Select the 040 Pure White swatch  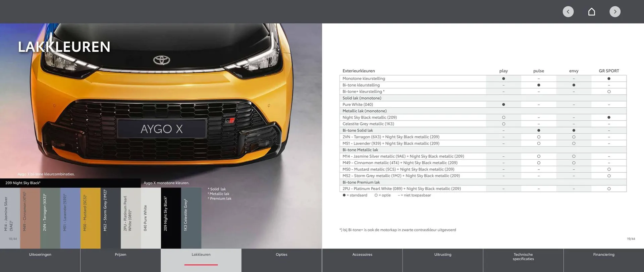coord(151,218)
